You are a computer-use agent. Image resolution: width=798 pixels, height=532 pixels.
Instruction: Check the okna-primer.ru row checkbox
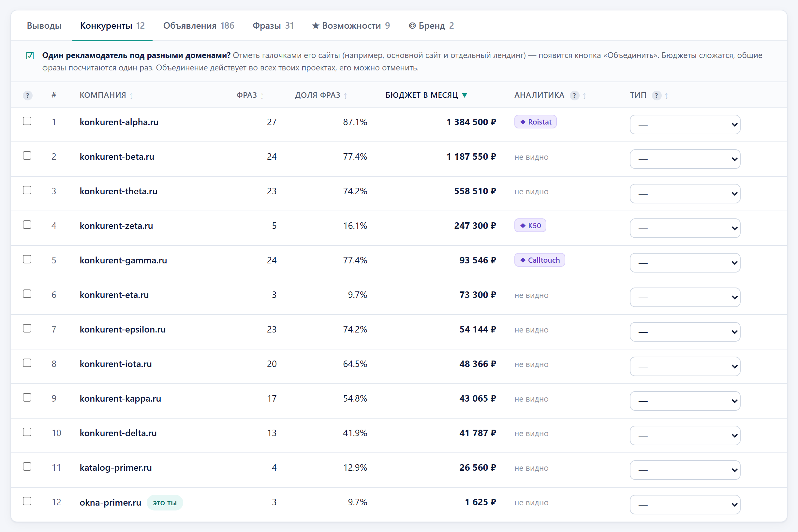[x=27, y=501]
